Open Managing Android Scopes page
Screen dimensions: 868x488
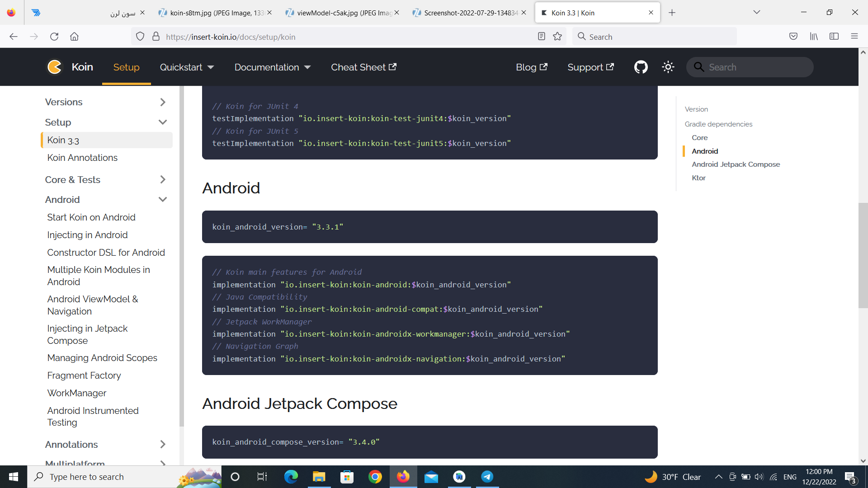[102, 358]
